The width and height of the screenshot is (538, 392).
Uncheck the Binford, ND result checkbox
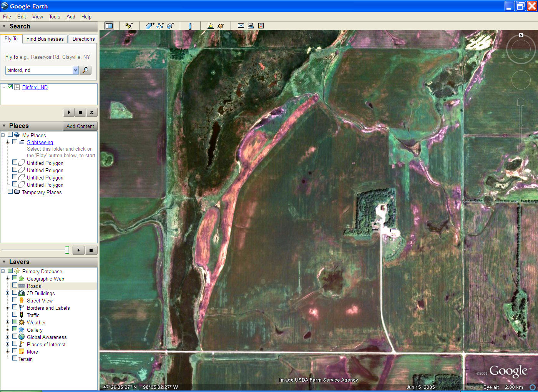(x=10, y=87)
